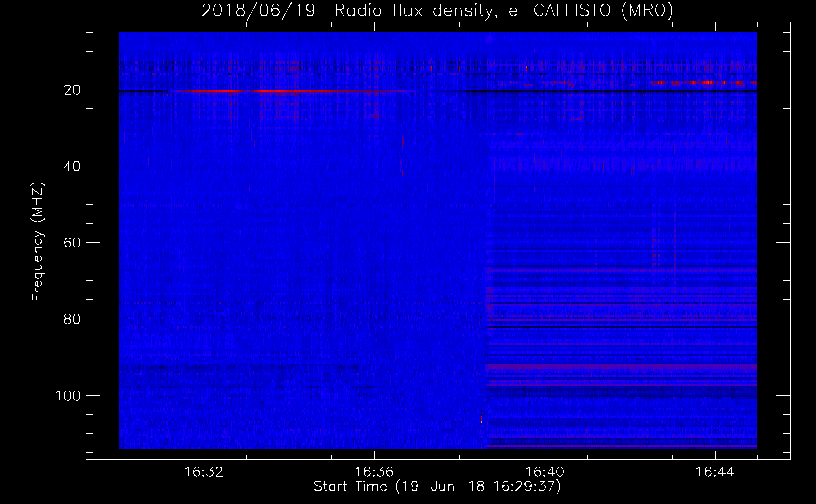The image size is (816, 504).
Task: Click the 'Start Time (19-Jun-18 16:29:37)' label
Action: (437, 487)
